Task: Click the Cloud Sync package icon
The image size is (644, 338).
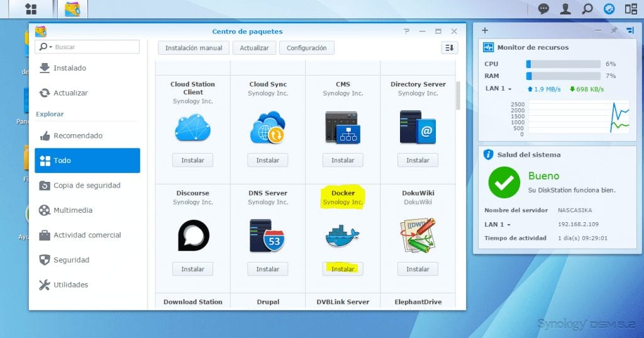Action: (268, 127)
